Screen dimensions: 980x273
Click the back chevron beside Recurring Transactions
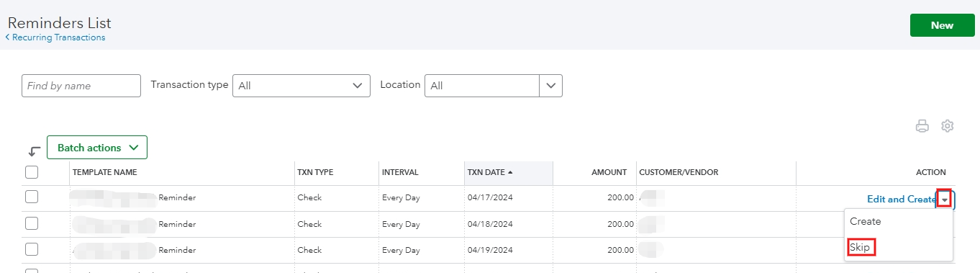(x=8, y=37)
